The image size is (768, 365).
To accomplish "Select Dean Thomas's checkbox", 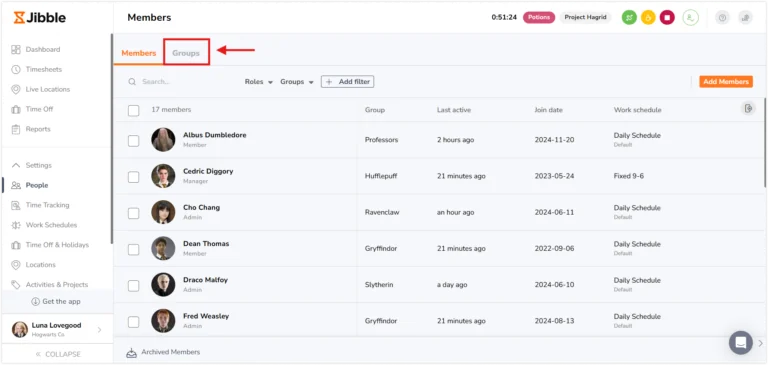I will tap(134, 250).
